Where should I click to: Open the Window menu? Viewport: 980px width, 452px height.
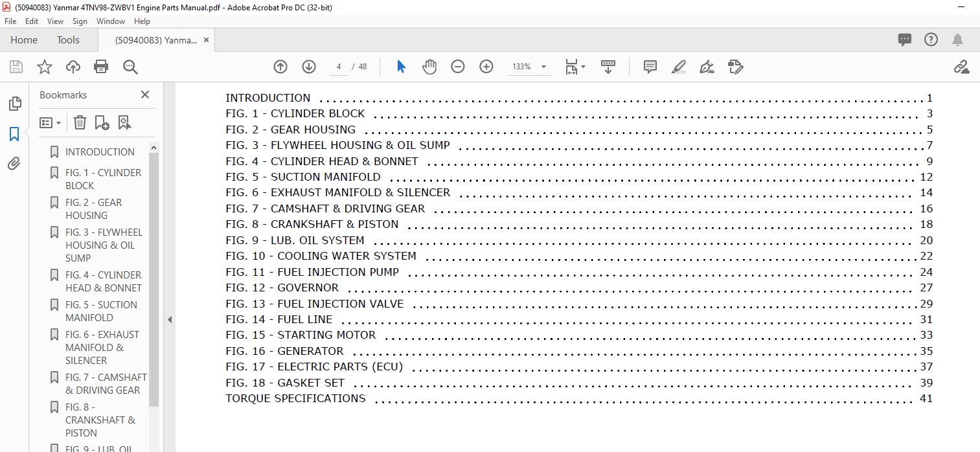click(x=111, y=21)
